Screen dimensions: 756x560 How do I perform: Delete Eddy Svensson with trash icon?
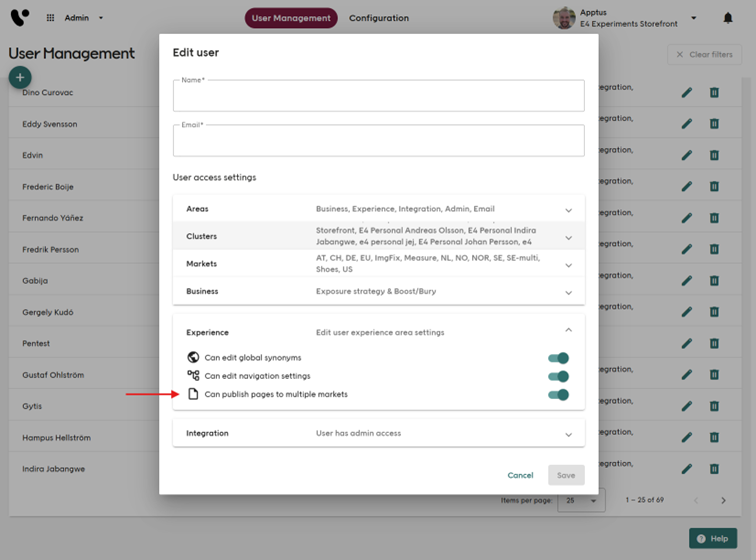click(715, 123)
